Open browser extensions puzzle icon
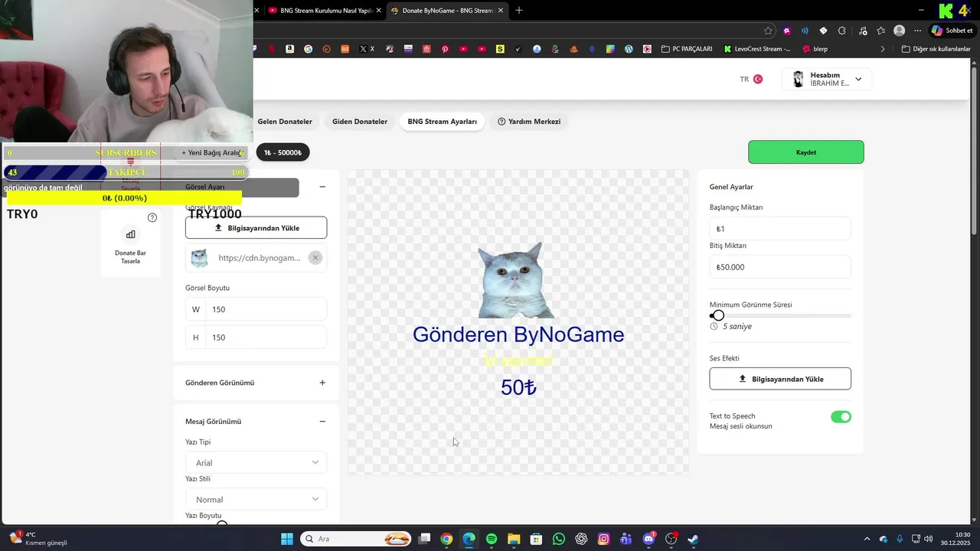The height and width of the screenshot is (551, 980). coord(842,31)
